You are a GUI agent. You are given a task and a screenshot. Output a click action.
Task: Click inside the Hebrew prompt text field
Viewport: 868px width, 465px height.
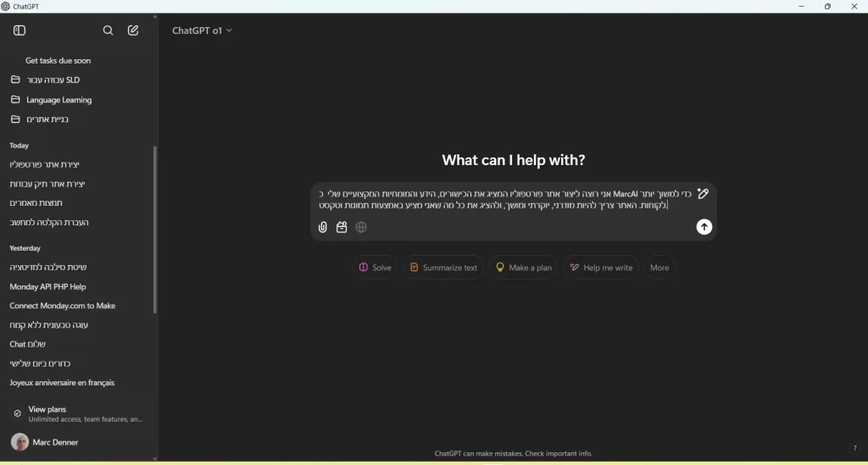pyautogui.click(x=505, y=200)
